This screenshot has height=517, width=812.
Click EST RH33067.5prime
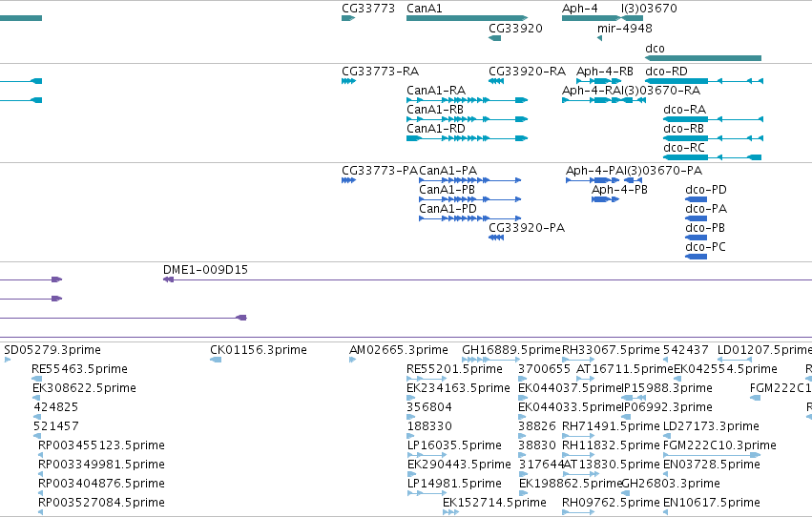coord(578,360)
